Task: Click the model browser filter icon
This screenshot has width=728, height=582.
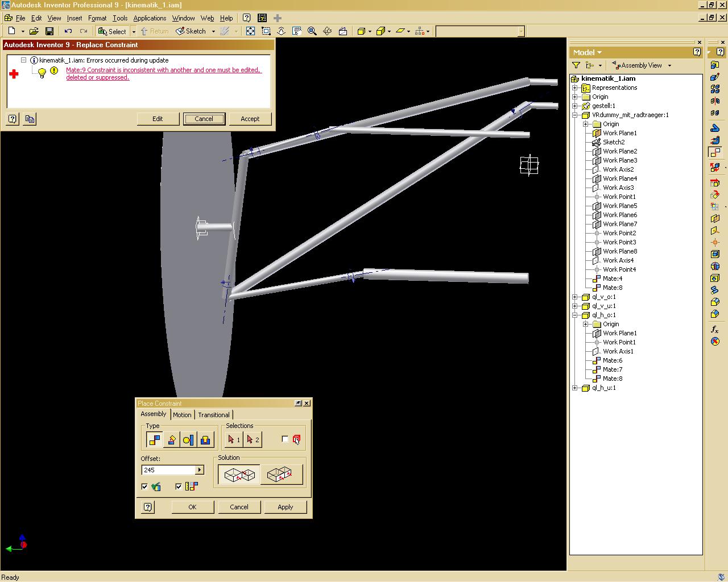Action: pos(576,65)
